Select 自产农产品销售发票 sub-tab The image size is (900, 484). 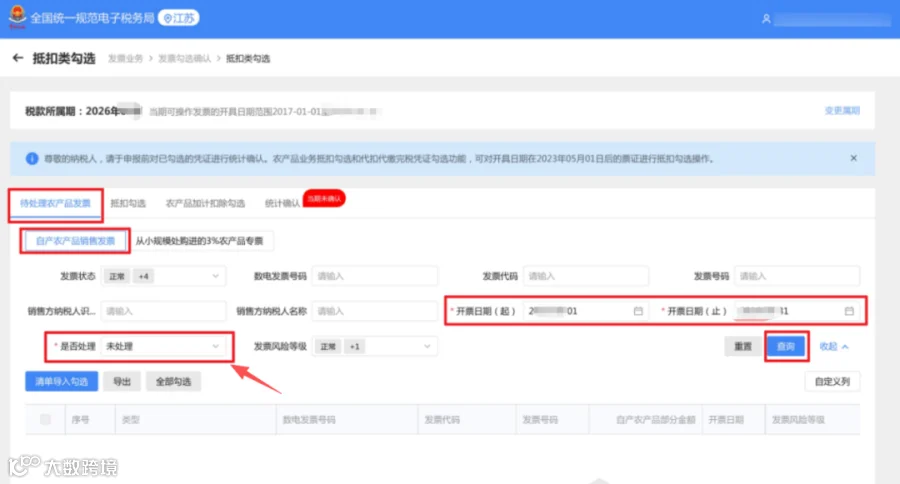[75, 241]
